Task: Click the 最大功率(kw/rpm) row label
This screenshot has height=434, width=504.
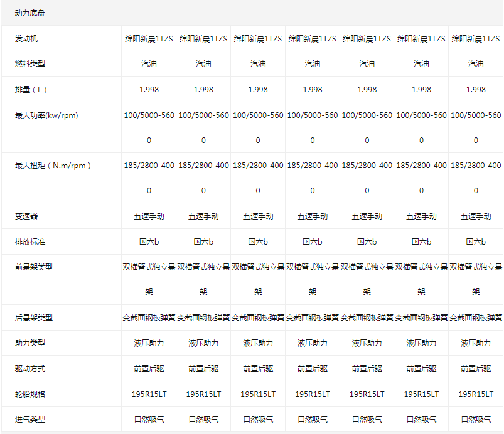Action: coord(46,115)
